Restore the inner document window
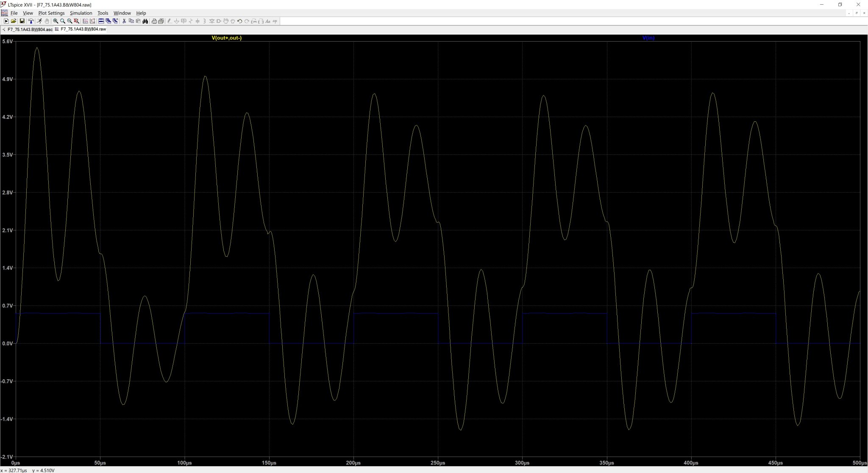868x473 pixels. [x=857, y=13]
